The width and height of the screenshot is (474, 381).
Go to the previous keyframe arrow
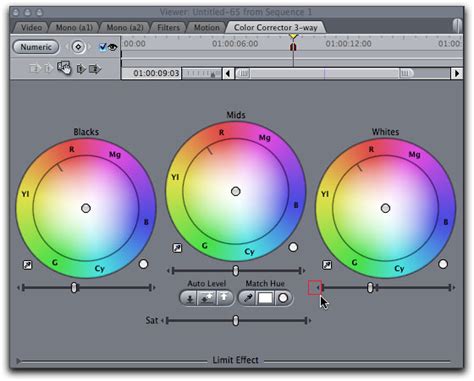click(x=67, y=47)
